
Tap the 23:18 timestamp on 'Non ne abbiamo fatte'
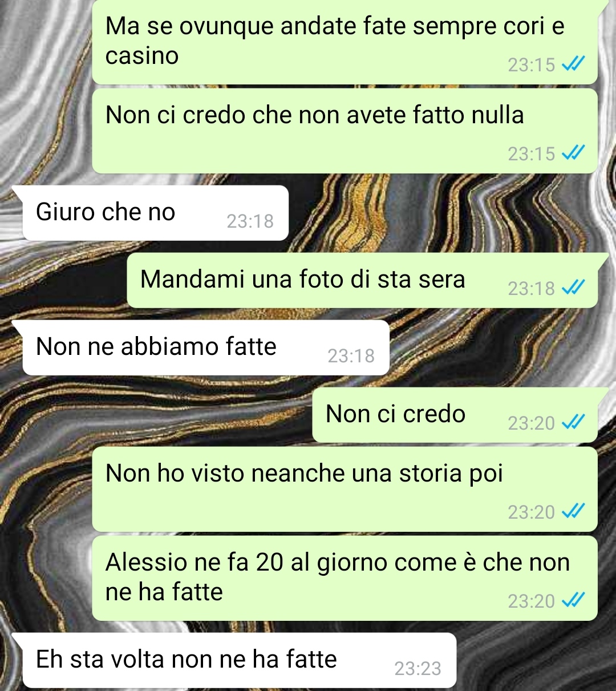point(351,355)
